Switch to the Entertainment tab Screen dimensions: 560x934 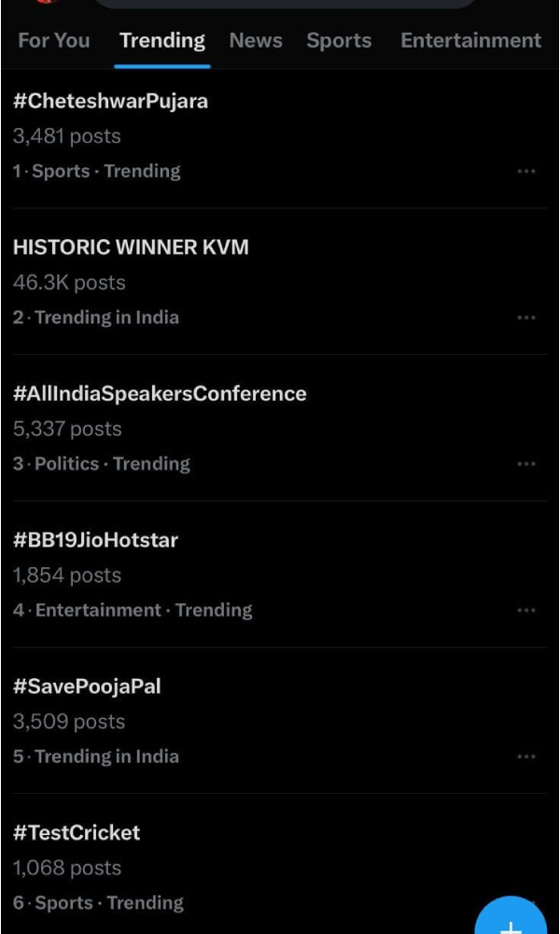469,40
